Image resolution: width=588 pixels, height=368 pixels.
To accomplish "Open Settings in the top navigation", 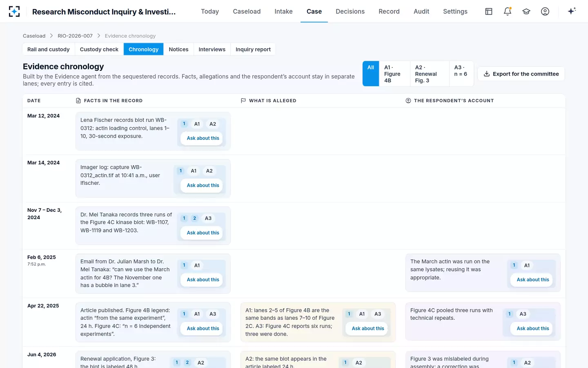I will (455, 11).
